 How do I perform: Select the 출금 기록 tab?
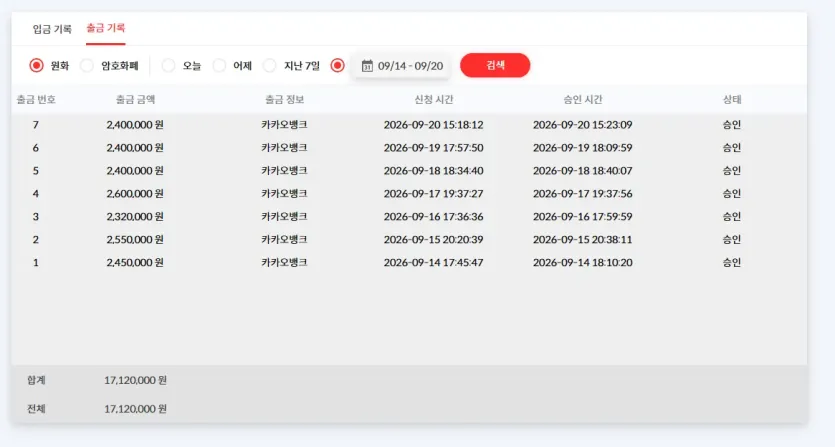[105, 28]
